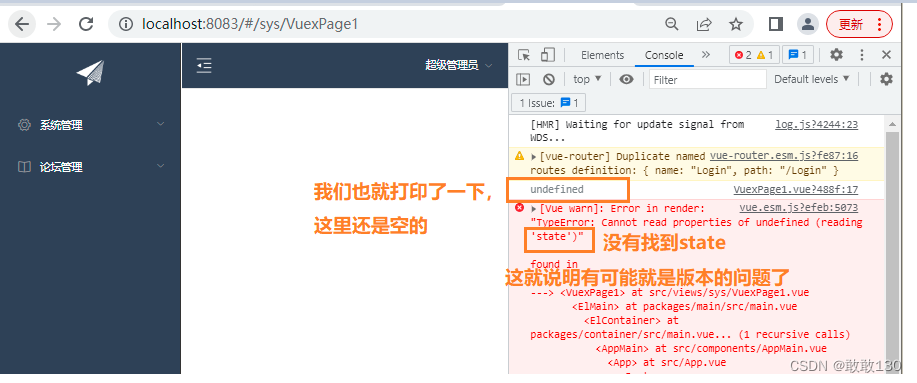Open the browser side panel icon
Viewport: 917px width, 383px height.
[776, 24]
